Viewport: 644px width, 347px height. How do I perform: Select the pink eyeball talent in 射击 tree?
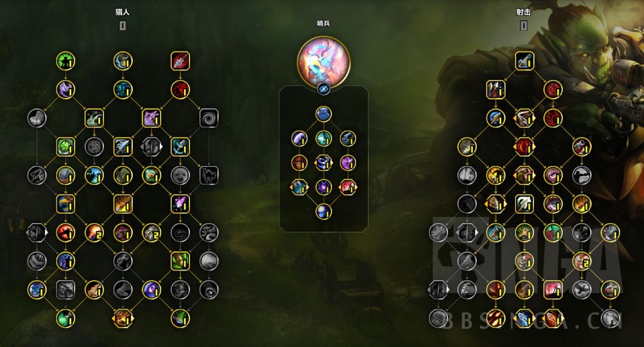(x=553, y=175)
